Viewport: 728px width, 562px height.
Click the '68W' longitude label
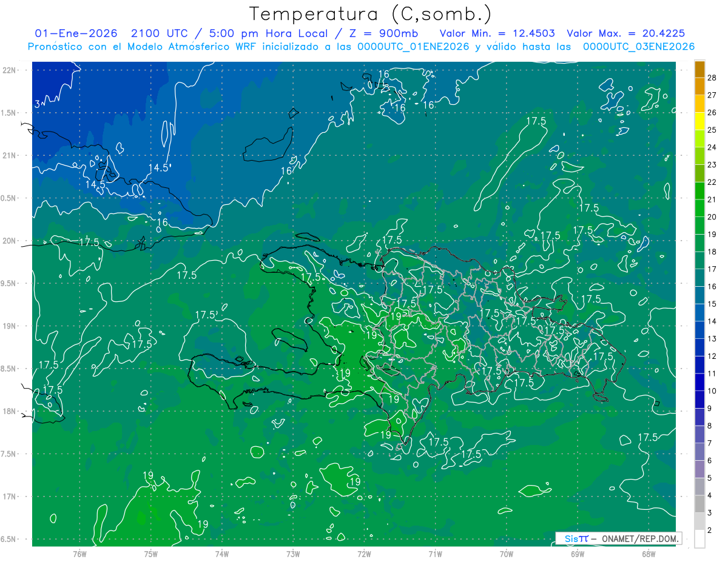(x=649, y=554)
